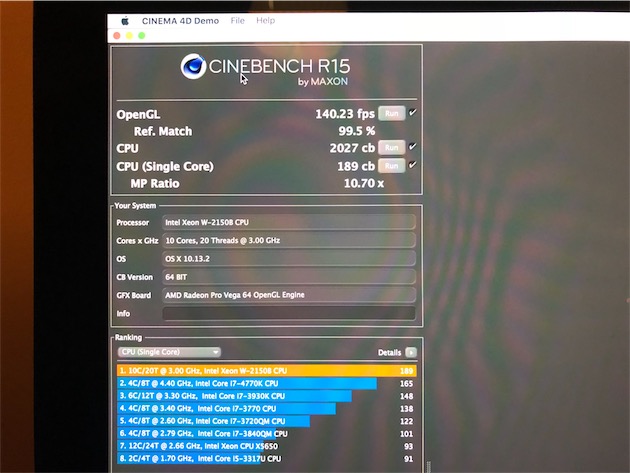Toggle the CPU test checkbox
The height and width of the screenshot is (473, 630).
(x=413, y=146)
